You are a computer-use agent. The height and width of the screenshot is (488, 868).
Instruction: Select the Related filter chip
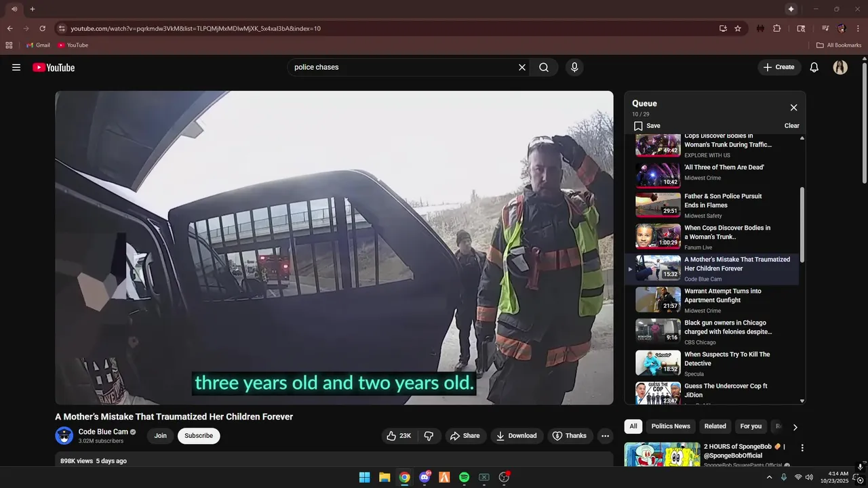coord(715,426)
